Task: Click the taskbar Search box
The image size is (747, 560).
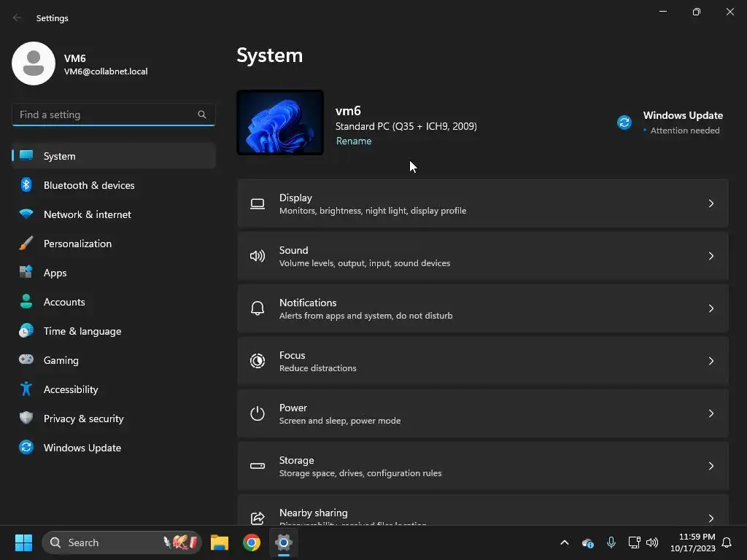Action: point(122,542)
